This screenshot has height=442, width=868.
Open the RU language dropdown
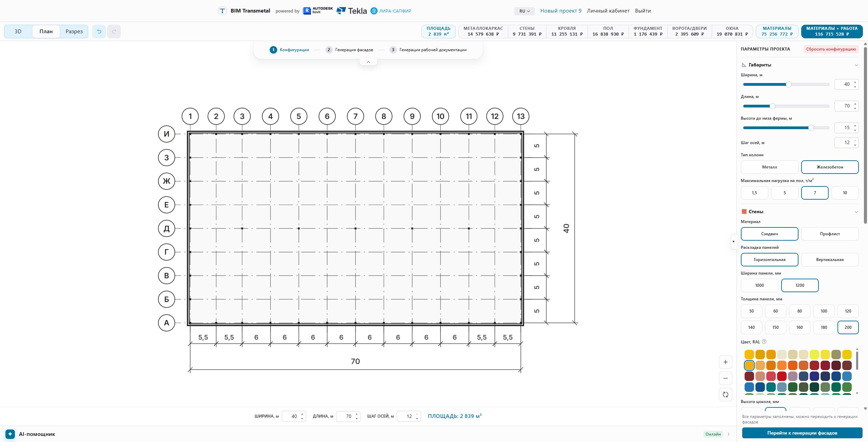(x=524, y=11)
